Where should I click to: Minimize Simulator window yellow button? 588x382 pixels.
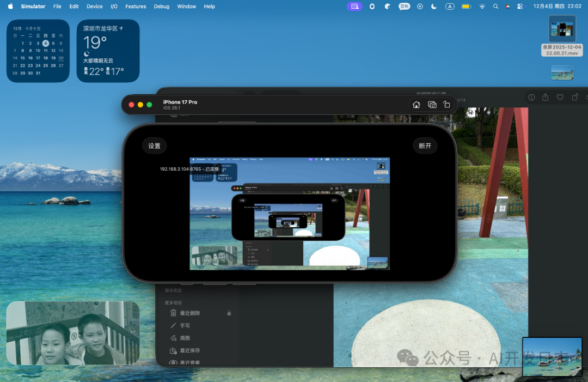[x=140, y=105]
